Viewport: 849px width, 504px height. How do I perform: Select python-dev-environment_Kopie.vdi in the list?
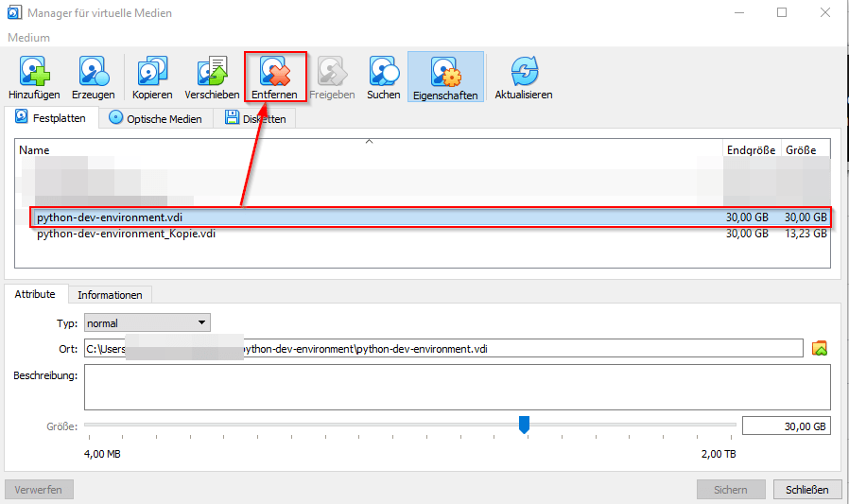(126, 235)
